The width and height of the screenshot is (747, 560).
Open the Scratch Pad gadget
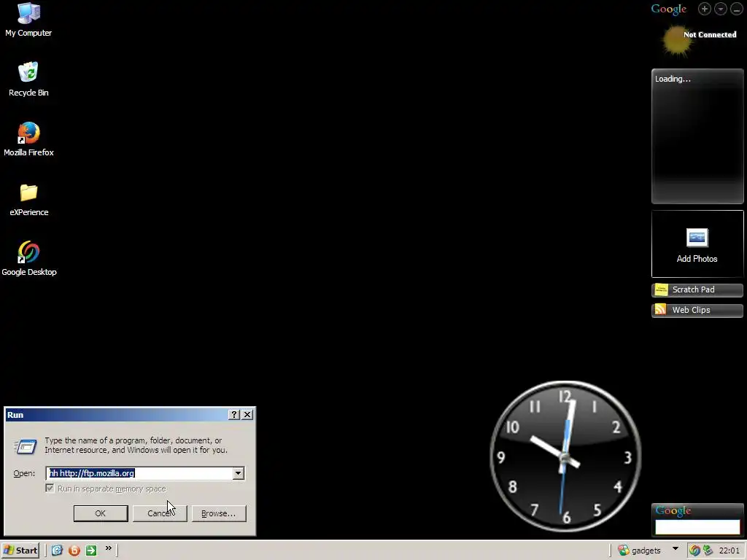click(x=697, y=289)
